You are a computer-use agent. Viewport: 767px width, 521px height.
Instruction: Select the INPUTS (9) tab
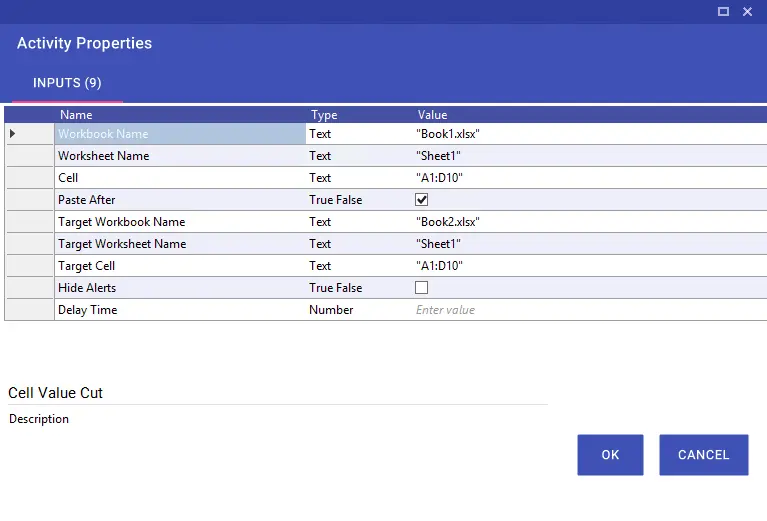pos(67,83)
